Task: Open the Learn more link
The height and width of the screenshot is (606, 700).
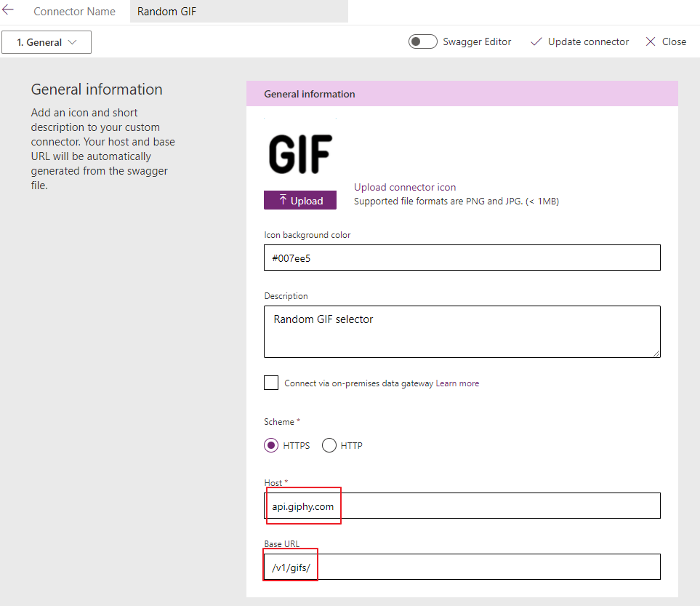Action: coord(457,383)
